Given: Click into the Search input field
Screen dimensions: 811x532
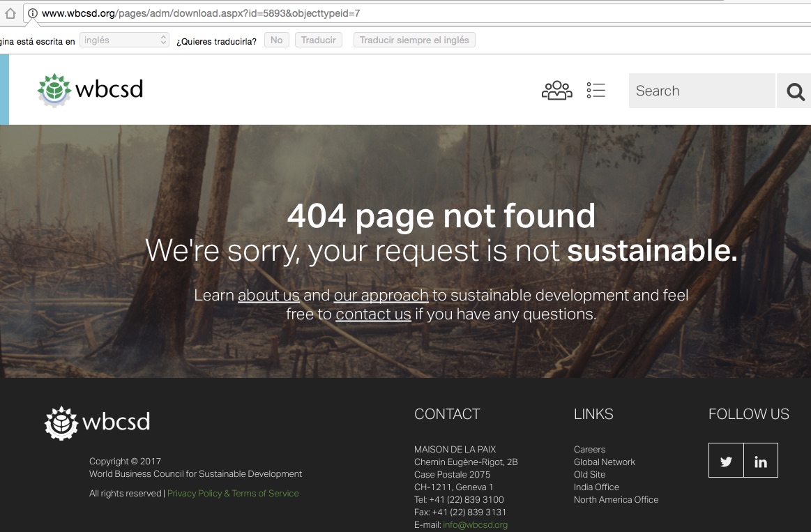Looking at the screenshot, I should [x=701, y=91].
